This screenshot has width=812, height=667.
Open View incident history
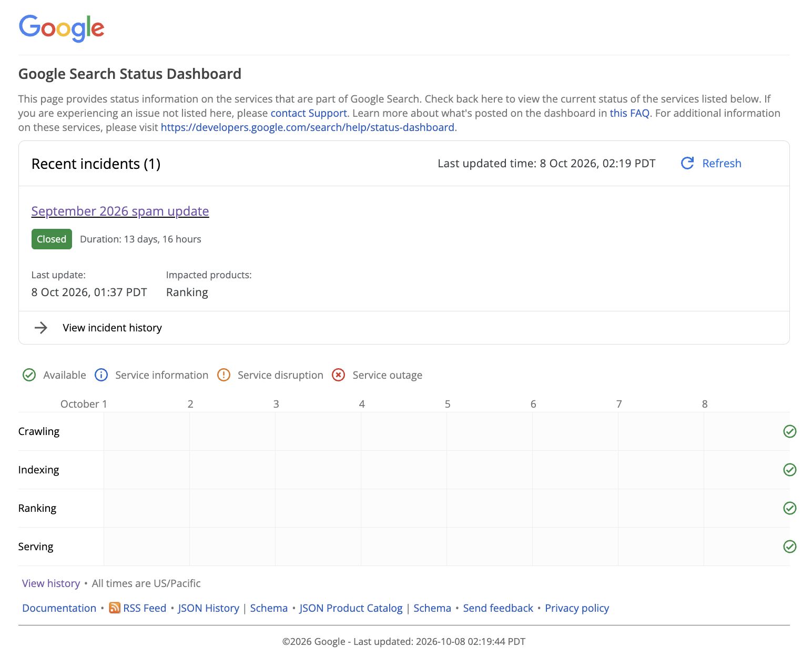click(112, 328)
